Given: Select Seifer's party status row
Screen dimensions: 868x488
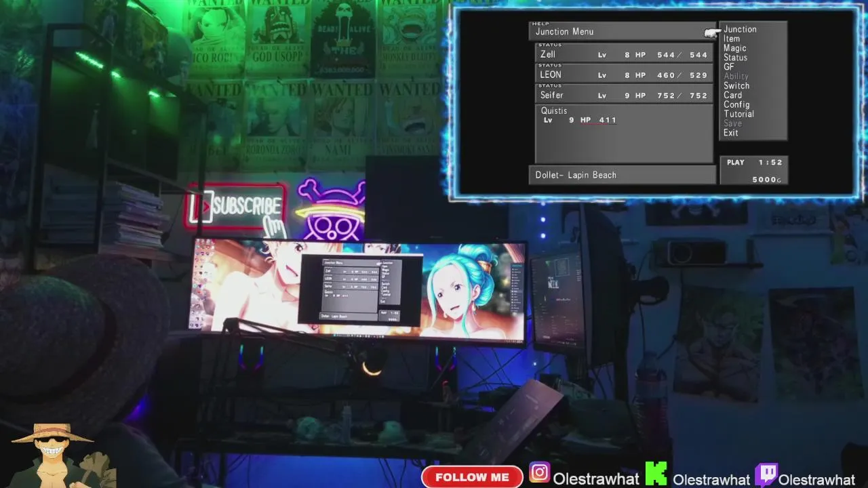Looking at the screenshot, I should (625, 95).
